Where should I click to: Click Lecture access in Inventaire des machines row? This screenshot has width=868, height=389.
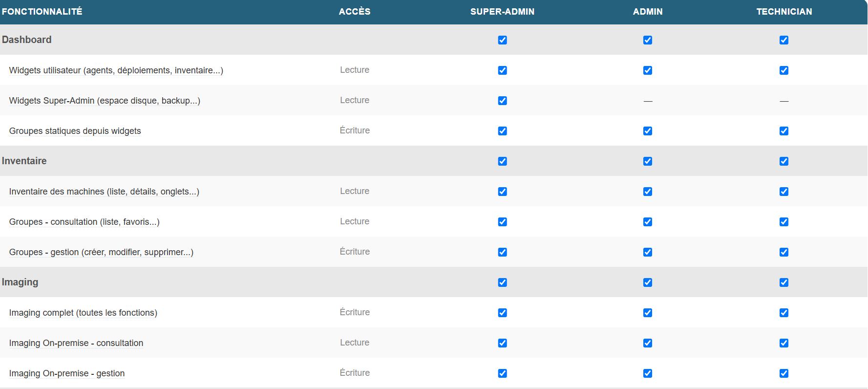355,191
